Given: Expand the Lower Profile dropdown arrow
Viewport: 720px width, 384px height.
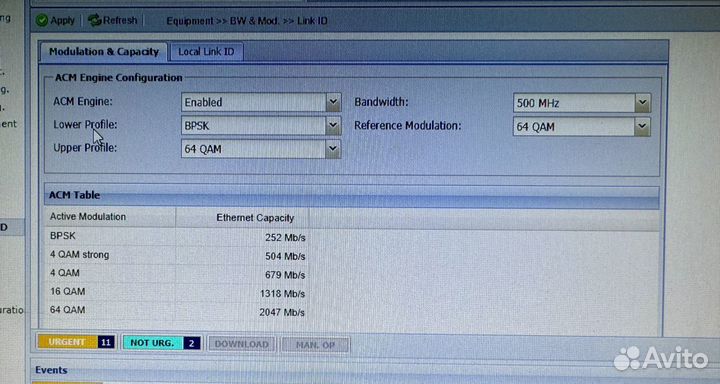Looking at the screenshot, I should point(333,125).
